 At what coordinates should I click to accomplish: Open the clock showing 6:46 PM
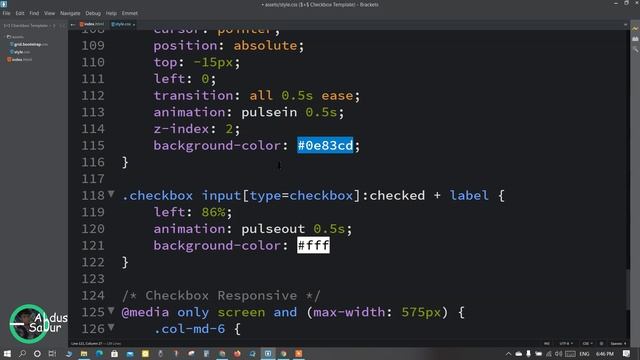click(x=604, y=354)
